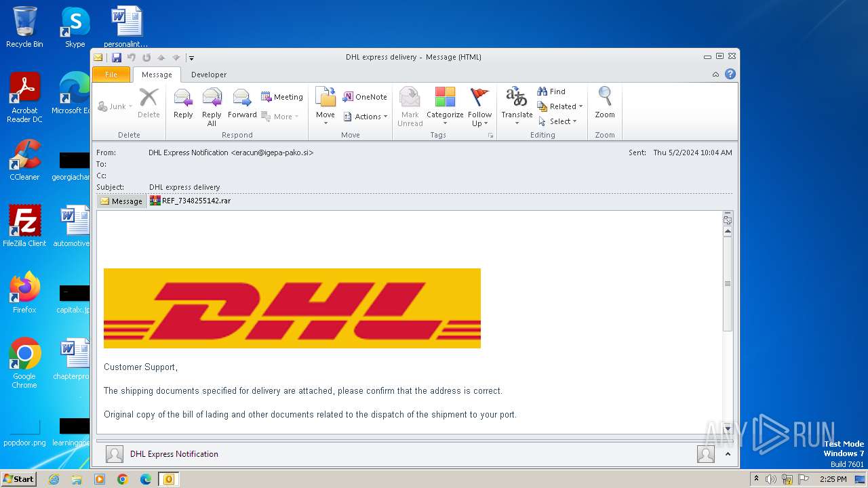Click the sender address eracun@igepa-pako.si
The width and height of the screenshot is (868, 488).
pos(272,152)
